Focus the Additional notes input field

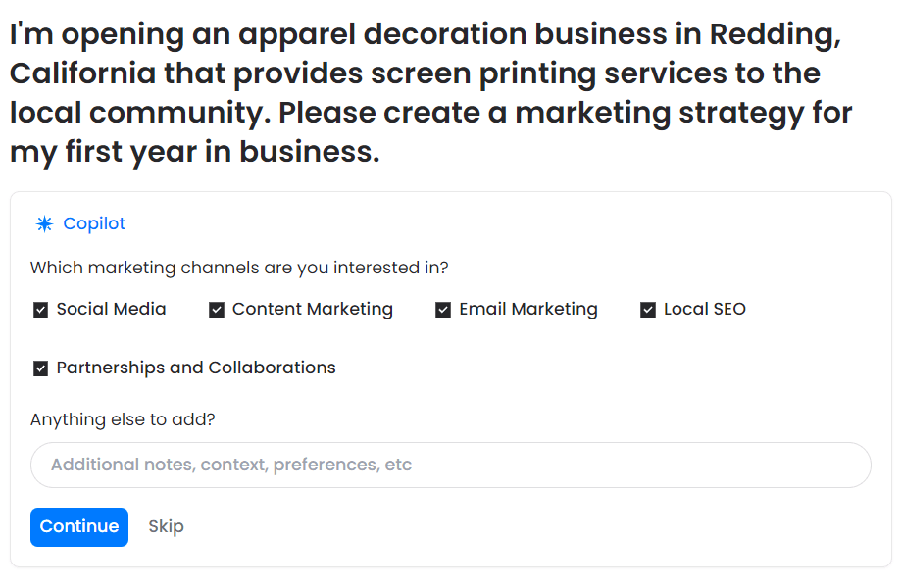tap(451, 465)
